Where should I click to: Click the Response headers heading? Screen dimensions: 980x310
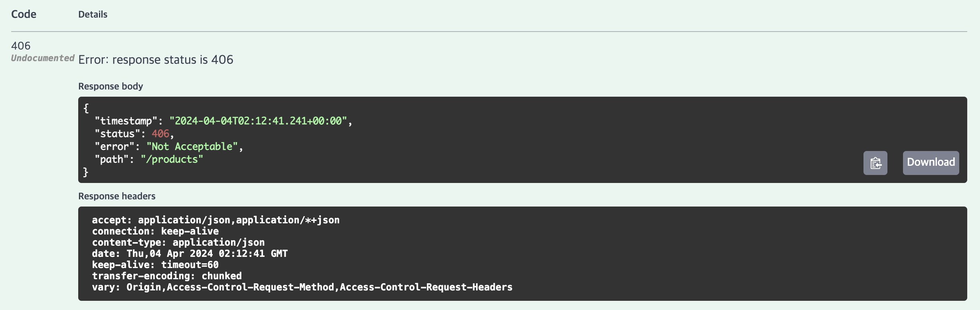[x=117, y=196]
